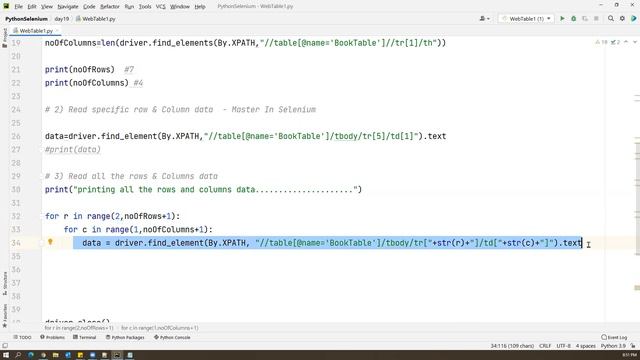The height and width of the screenshot is (360, 640).
Task: Go to previous highlighted error arrow
Action: [626, 42]
